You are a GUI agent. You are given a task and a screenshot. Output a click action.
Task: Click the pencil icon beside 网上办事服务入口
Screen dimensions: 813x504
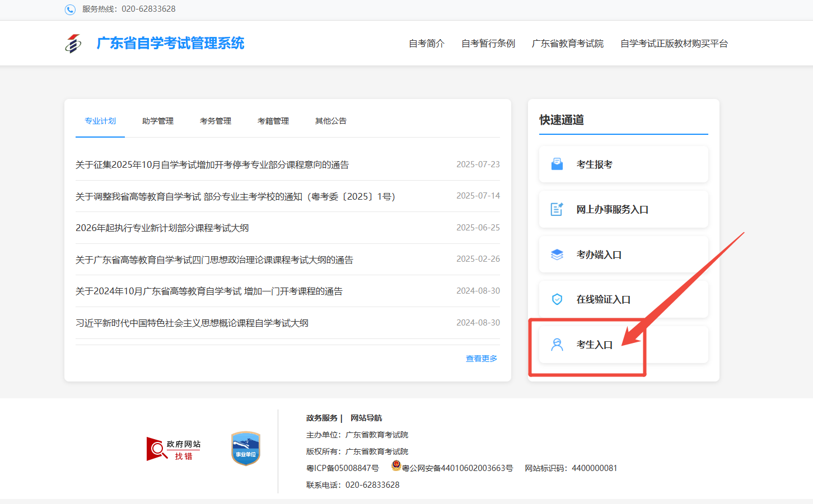coord(557,209)
